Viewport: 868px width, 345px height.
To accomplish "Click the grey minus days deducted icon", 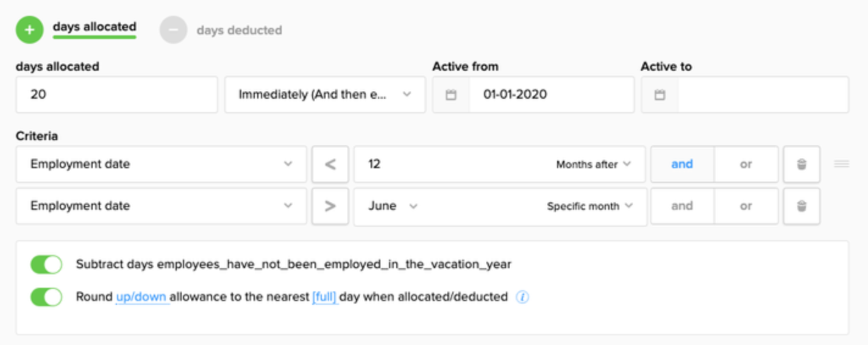I will click(x=173, y=30).
